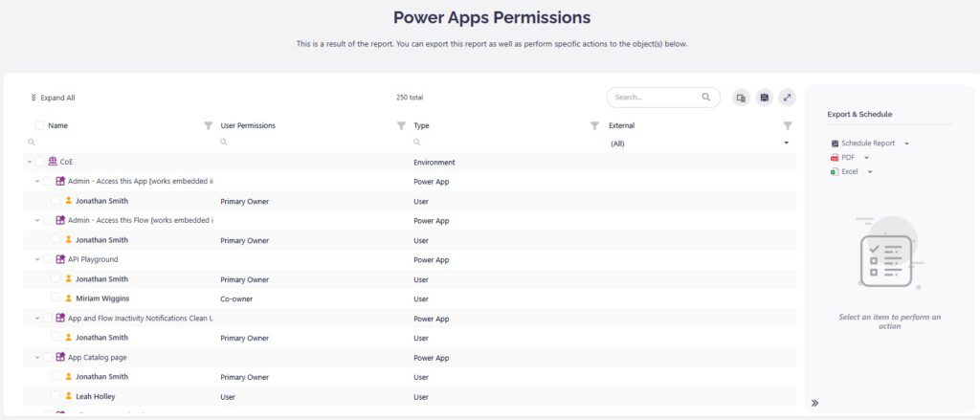
Task: Click the double chevron to collapse side panel
Action: pos(814,403)
